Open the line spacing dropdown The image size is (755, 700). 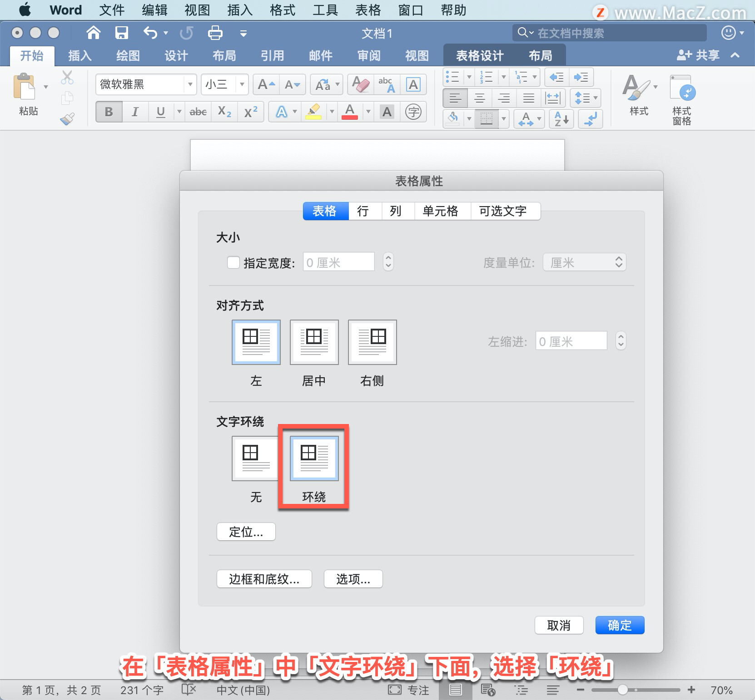coord(586,98)
